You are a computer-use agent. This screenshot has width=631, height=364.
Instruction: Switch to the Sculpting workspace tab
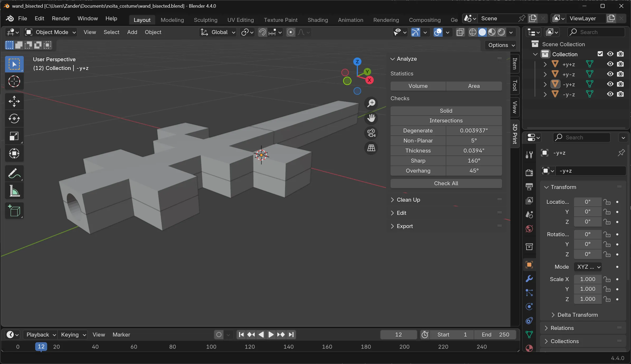[x=205, y=20]
